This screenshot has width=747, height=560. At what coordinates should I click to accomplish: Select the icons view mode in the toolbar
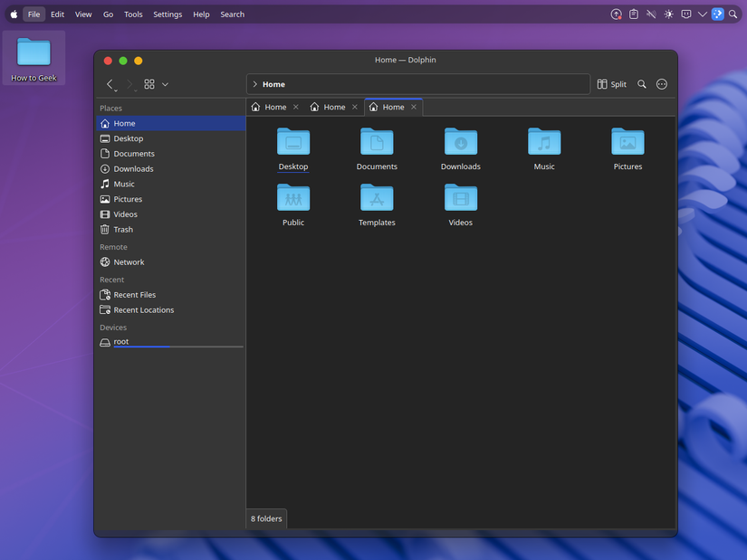[148, 83]
